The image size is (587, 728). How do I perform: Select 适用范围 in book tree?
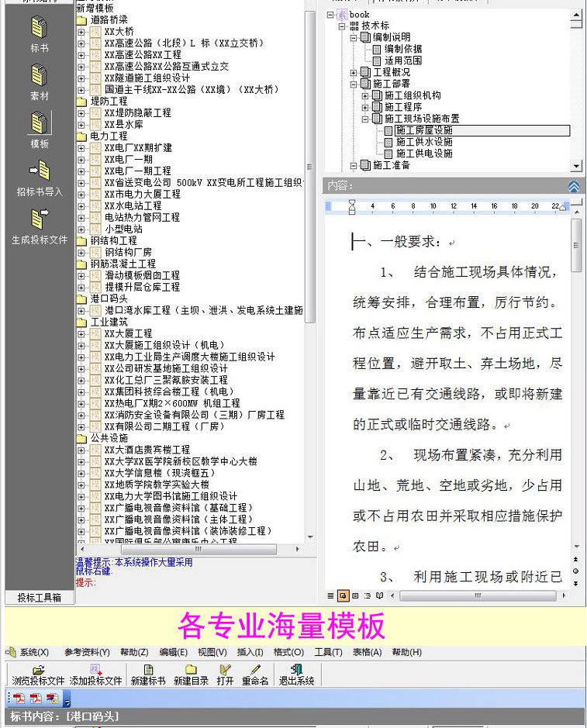(x=403, y=60)
